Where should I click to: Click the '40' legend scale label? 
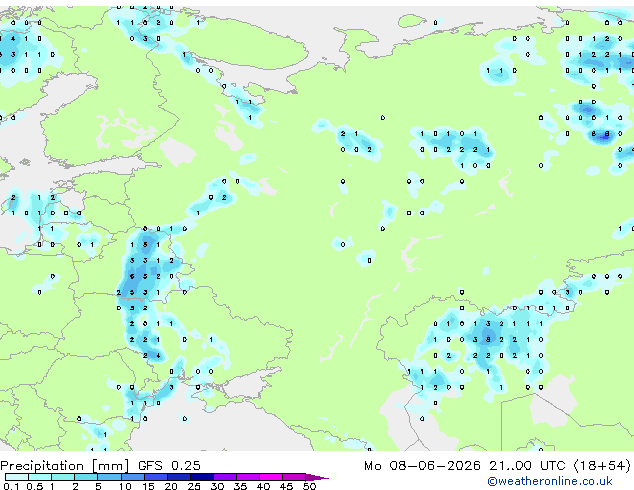(263, 486)
